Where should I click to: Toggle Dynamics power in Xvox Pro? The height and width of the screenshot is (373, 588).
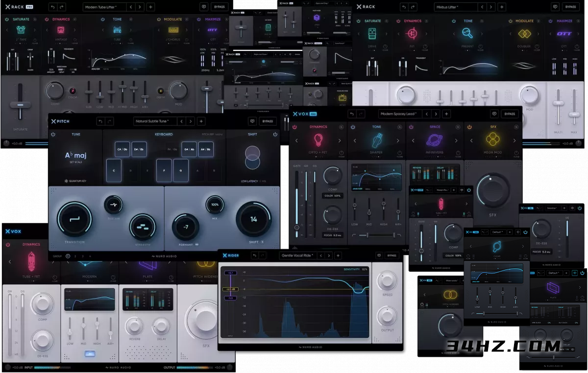tap(295, 127)
